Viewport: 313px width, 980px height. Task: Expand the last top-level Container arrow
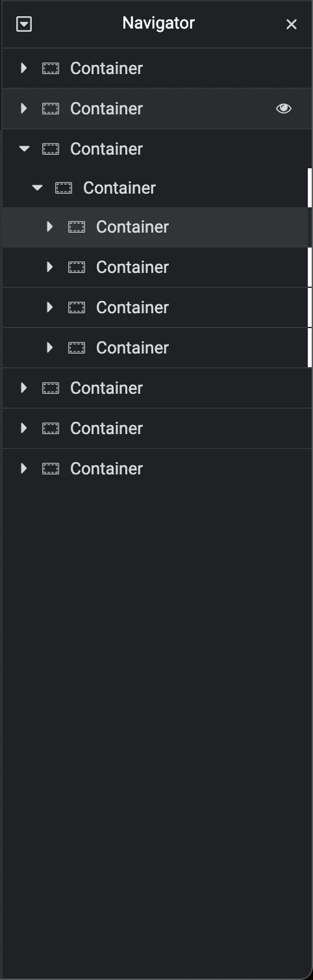24,469
